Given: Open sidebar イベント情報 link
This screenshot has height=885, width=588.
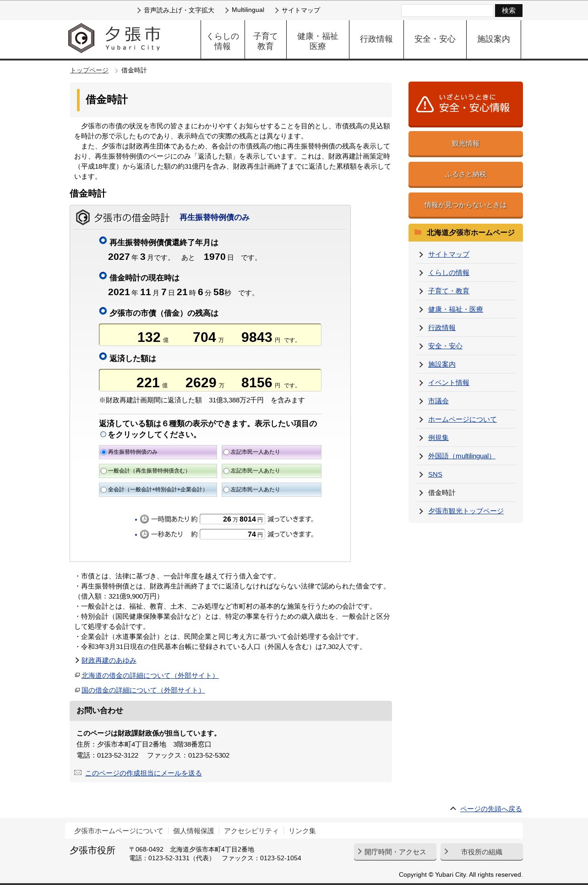Looking at the screenshot, I should tap(449, 383).
